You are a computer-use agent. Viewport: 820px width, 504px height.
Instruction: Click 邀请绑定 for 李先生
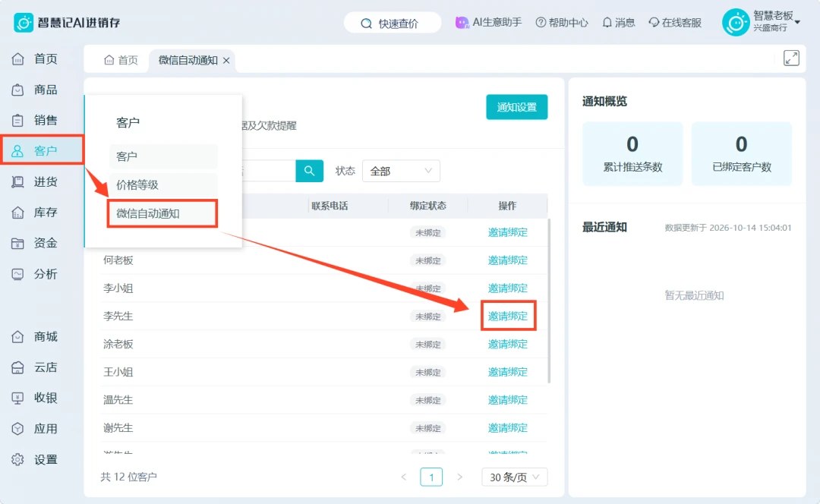click(x=508, y=316)
